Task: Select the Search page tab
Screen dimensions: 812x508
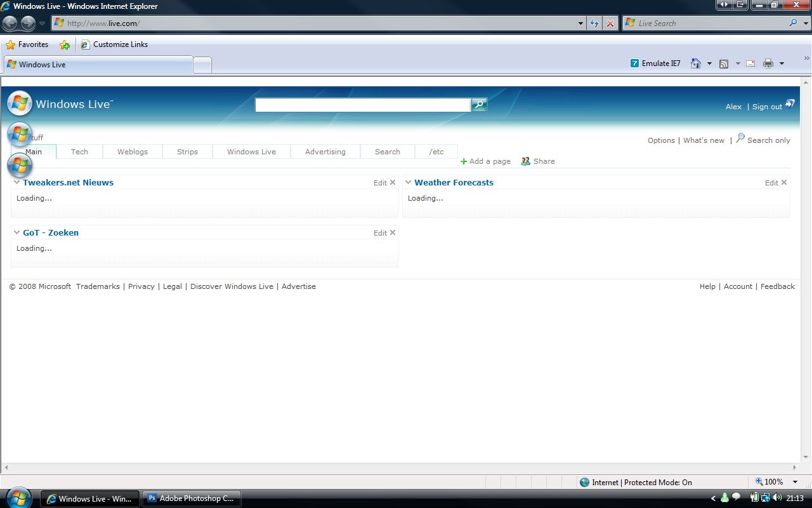Action: (388, 152)
